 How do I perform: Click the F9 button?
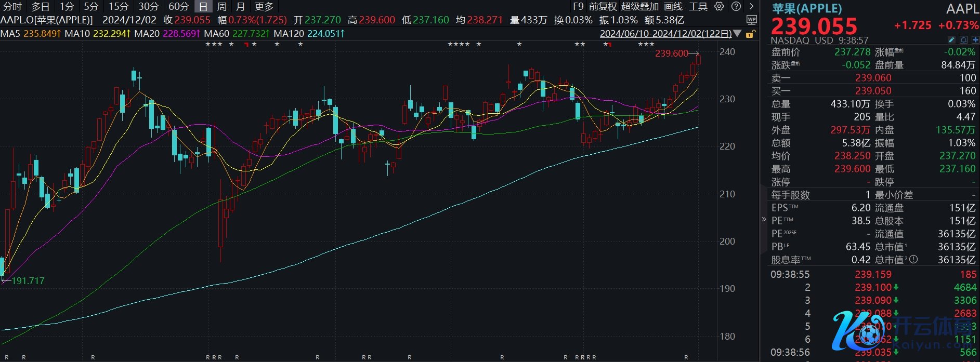tap(578, 7)
